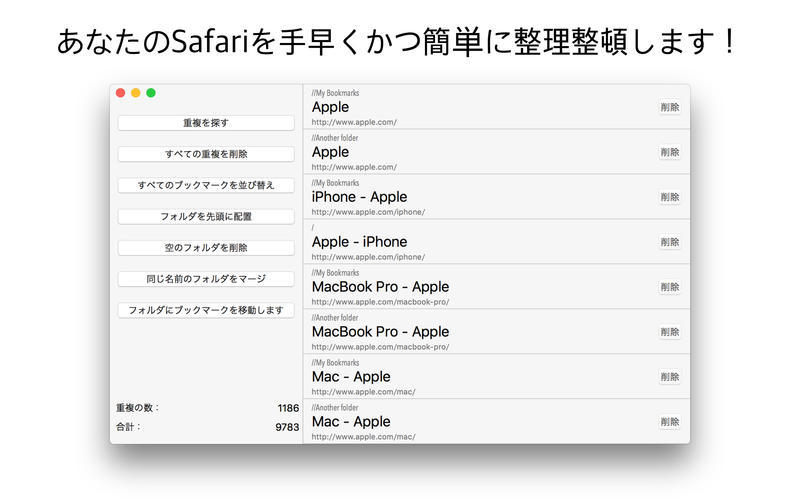The width and height of the screenshot is (800, 500).
Task: Click the //My Bookmarks path above iPhone - Apple
Action: click(335, 183)
